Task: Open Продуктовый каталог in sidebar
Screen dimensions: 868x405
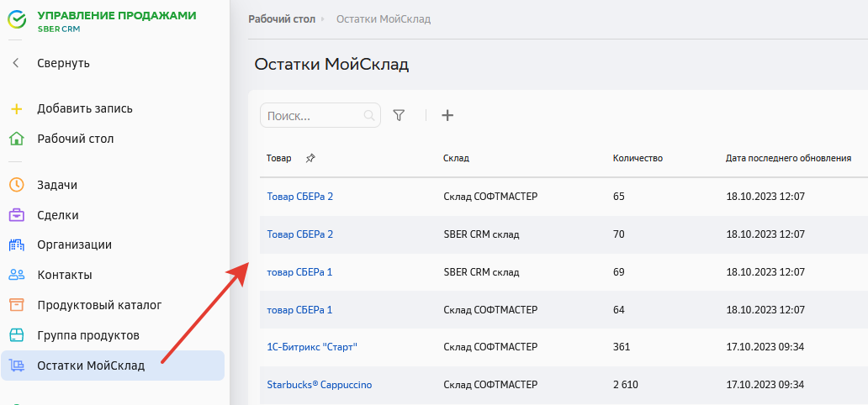Action: click(99, 305)
